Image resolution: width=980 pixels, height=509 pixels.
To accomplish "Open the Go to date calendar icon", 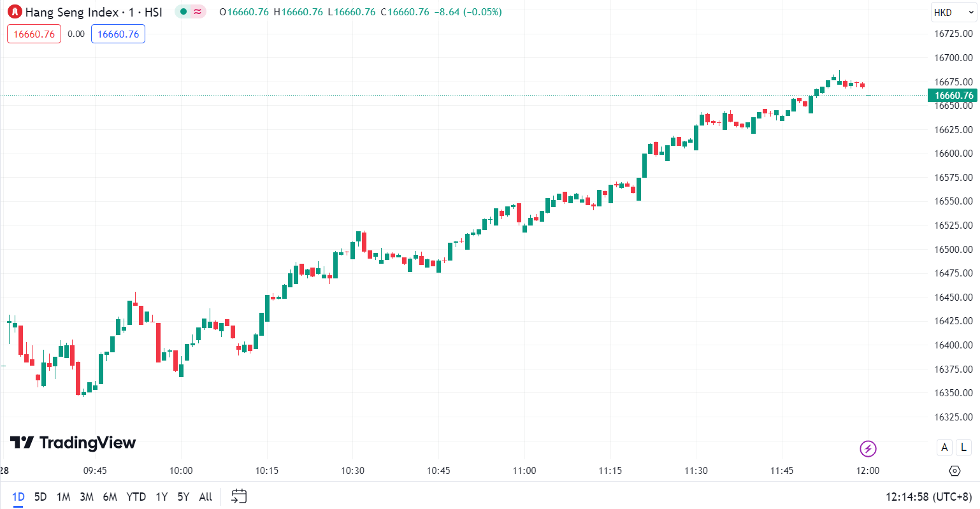I will tap(239, 496).
